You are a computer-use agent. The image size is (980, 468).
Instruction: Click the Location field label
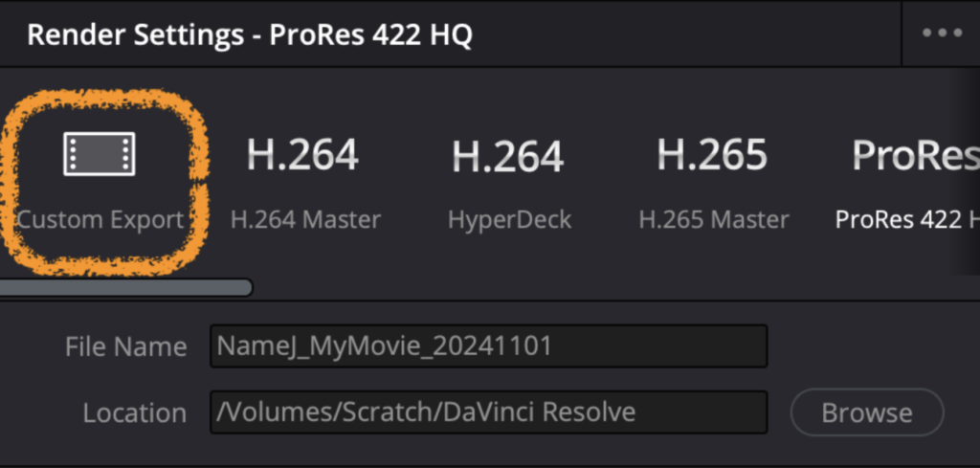[x=134, y=413]
